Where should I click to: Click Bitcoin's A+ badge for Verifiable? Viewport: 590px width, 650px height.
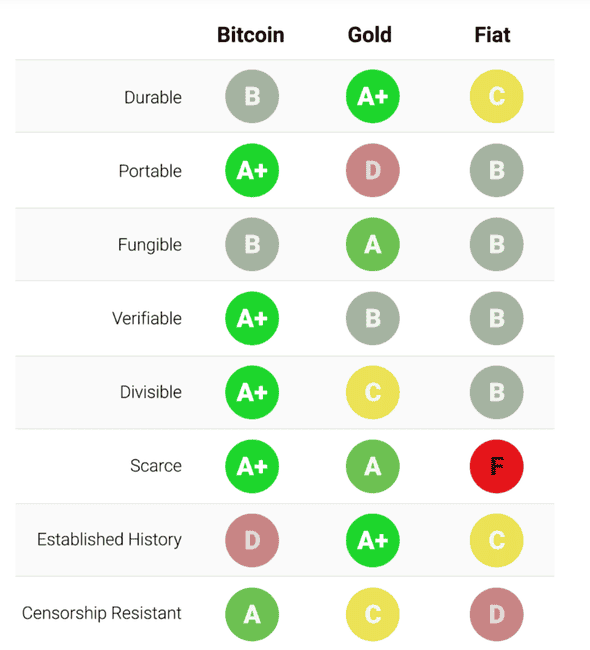(x=252, y=318)
